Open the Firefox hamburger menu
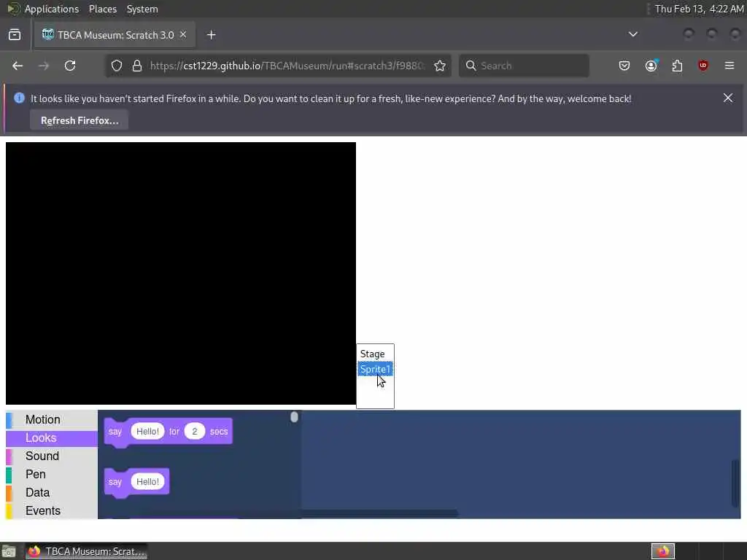747x560 pixels. click(729, 66)
